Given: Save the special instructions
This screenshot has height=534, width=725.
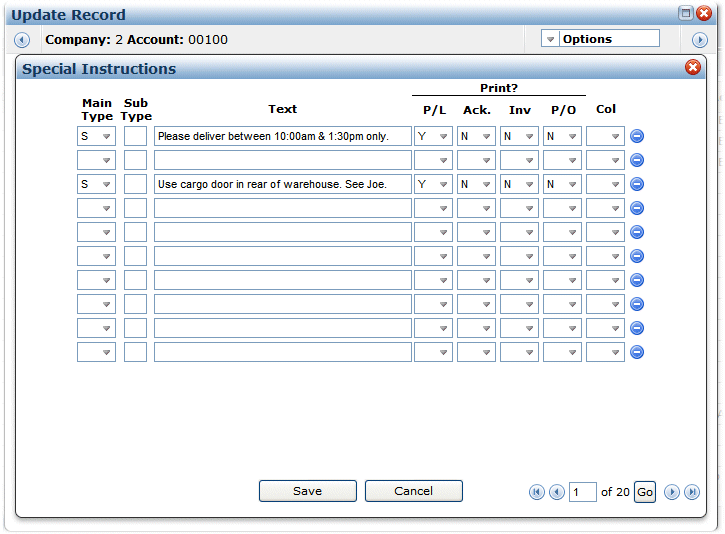Looking at the screenshot, I should pyautogui.click(x=307, y=491).
